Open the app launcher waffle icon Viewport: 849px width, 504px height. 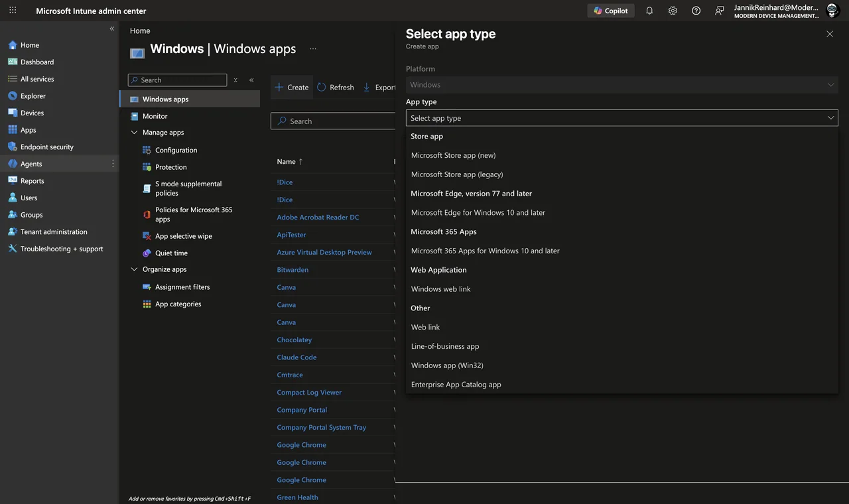point(13,11)
